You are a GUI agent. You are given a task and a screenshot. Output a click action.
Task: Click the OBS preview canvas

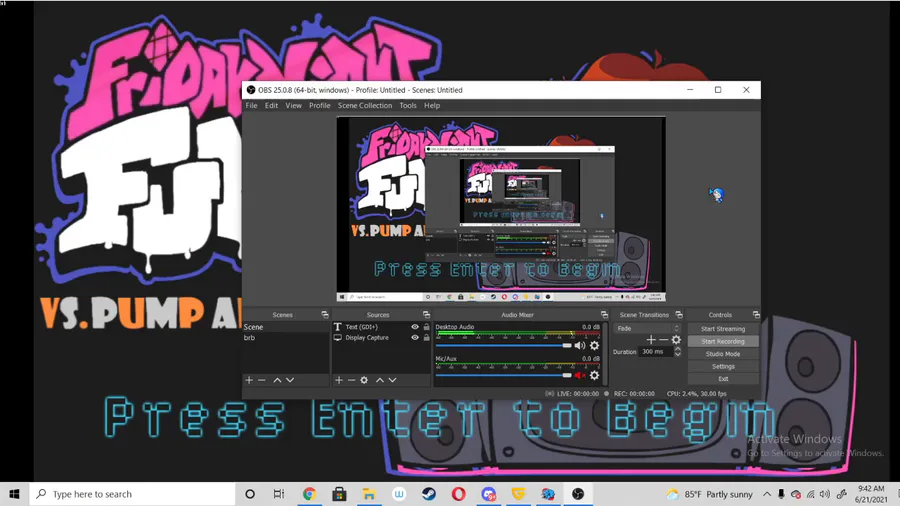(501, 209)
